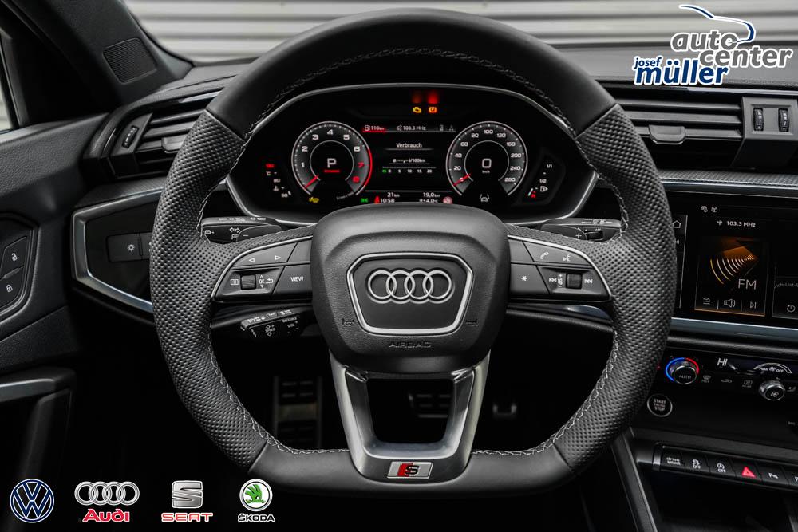The height and width of the screenshot is (532, 798).
Task: Tap the home icon on the infotainment screen
Action: coord(677,224)
